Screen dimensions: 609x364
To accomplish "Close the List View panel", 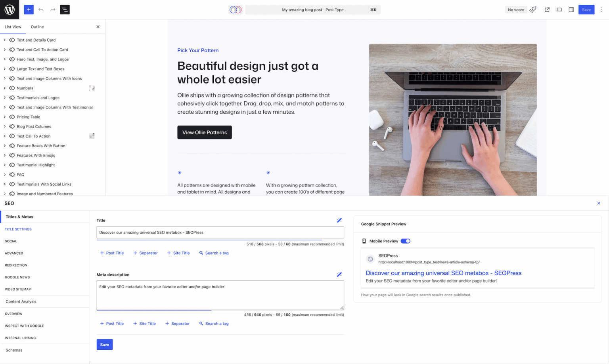I will tap(98, 27).
